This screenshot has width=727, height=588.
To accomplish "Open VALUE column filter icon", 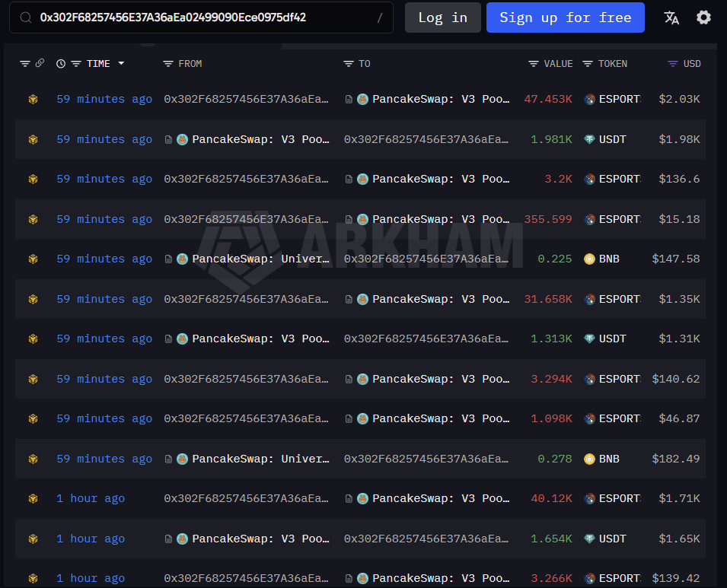I will [x=533, y=63].
